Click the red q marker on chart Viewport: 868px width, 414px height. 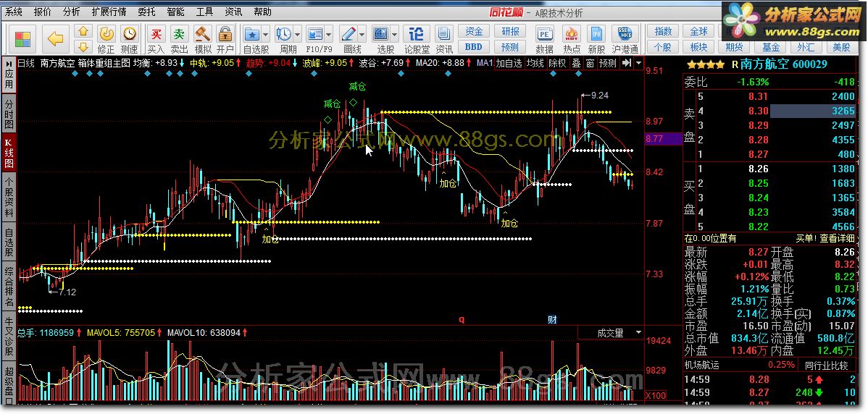(461, 319)
